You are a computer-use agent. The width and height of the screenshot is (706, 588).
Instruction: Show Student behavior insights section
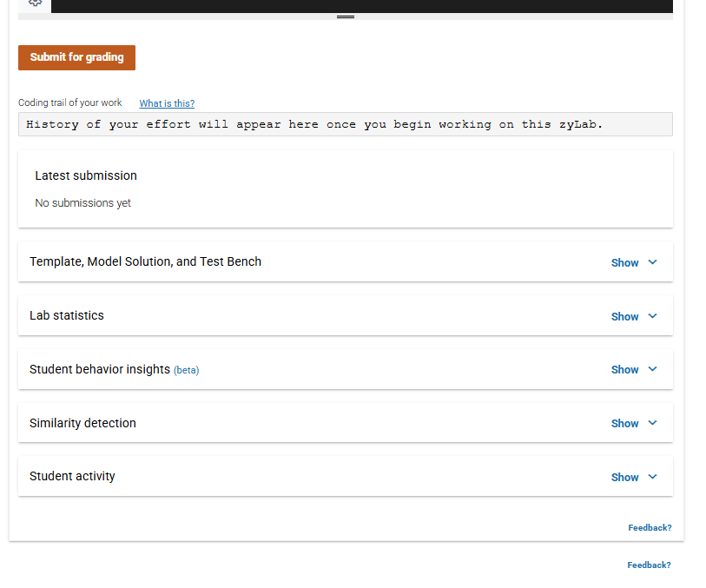pos(624,370)
